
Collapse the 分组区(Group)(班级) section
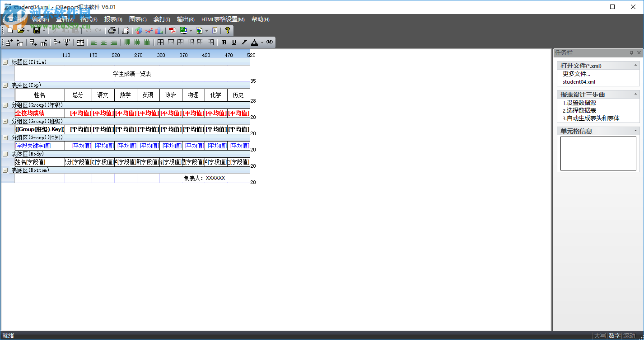pos(5,121)
